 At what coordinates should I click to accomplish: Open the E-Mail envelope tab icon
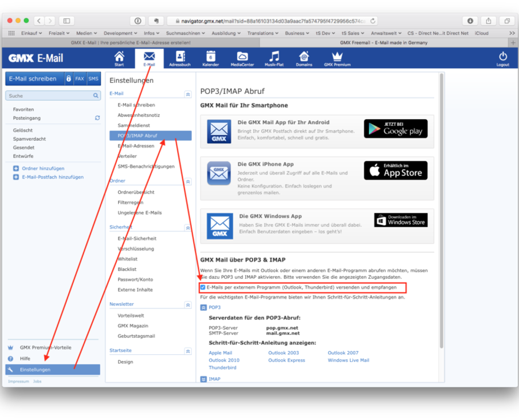pos(149,56)
